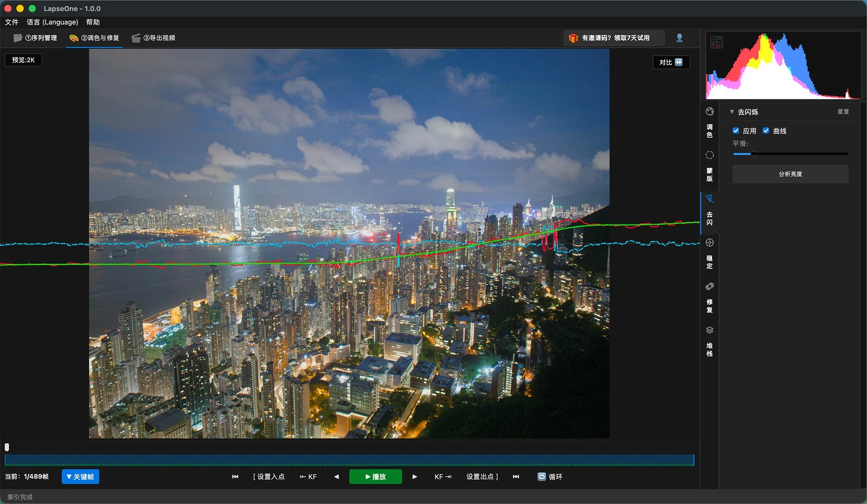
Task: Go to next keyframe KF
Action: coord(443,476)
